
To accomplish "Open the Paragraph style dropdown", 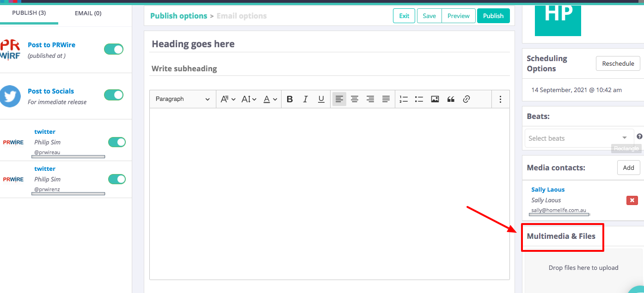I will point(183,99).
